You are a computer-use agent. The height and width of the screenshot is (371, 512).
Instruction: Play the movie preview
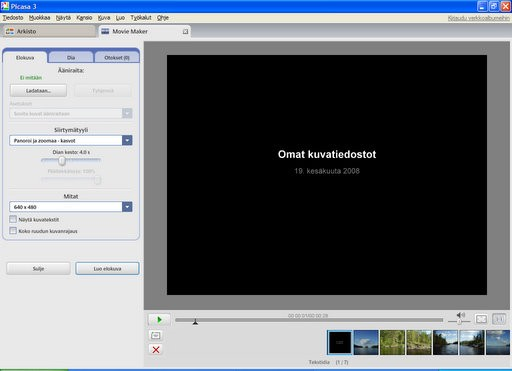159,320
